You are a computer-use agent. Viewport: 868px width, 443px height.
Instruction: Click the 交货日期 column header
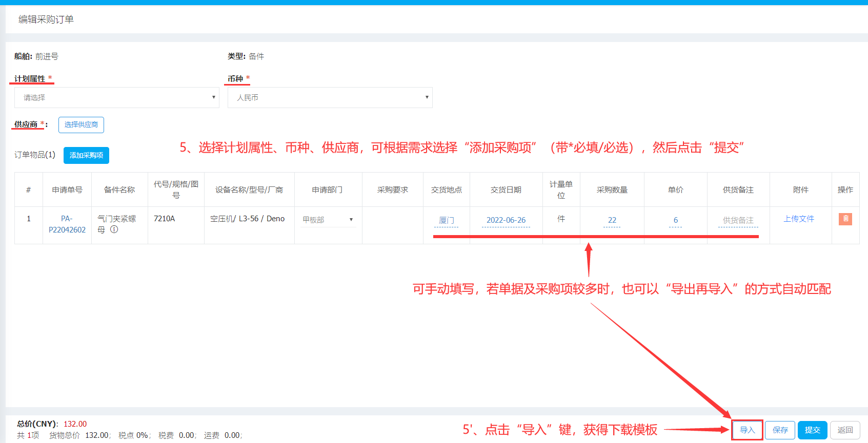(506, 189)
